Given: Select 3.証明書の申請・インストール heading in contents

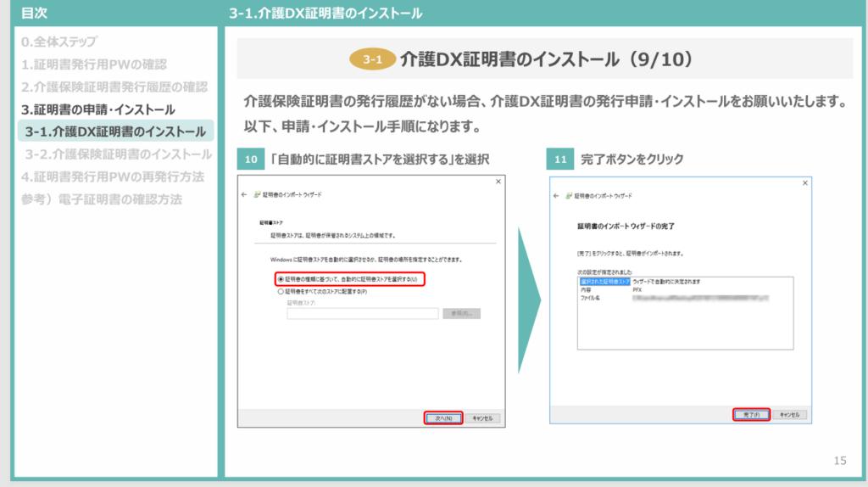Looking at the screenshot, I should click(98, 109).
